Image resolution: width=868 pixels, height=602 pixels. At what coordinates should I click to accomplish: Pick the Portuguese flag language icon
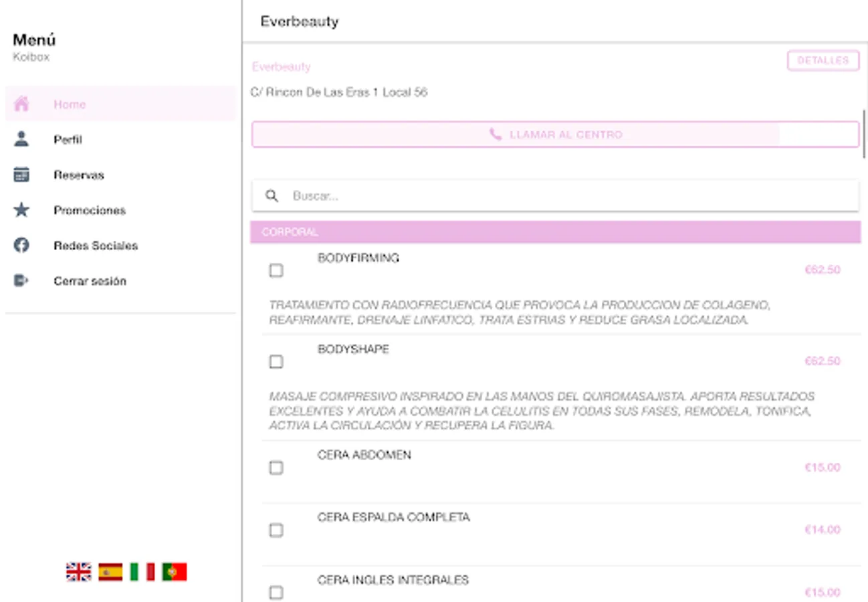click(x=174, y=572)
